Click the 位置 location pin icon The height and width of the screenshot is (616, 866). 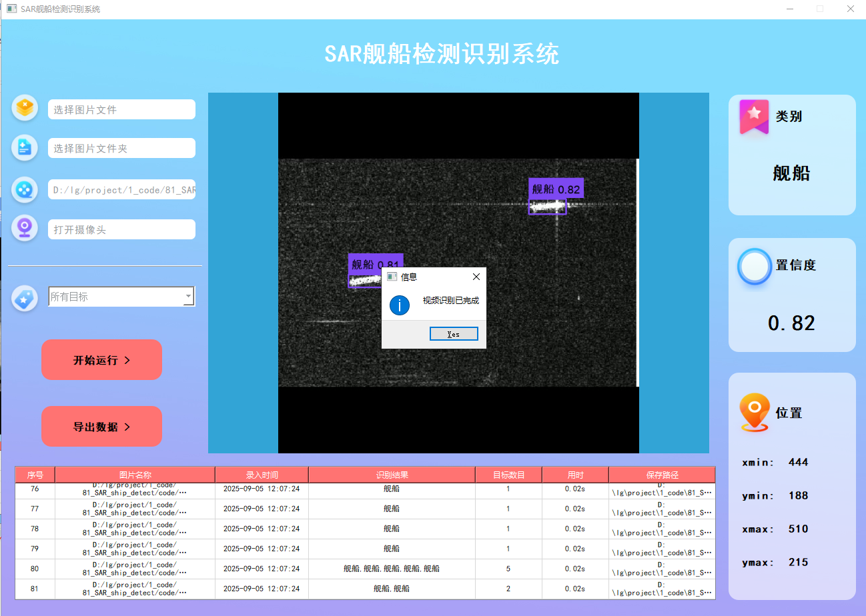pyautogui.click(x=755, y=413)
